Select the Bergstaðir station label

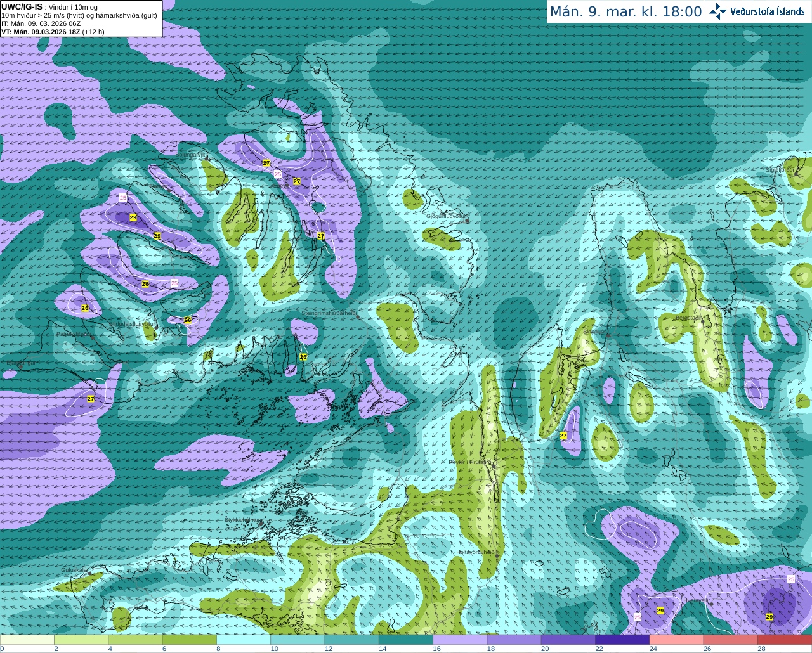(688, 318)
